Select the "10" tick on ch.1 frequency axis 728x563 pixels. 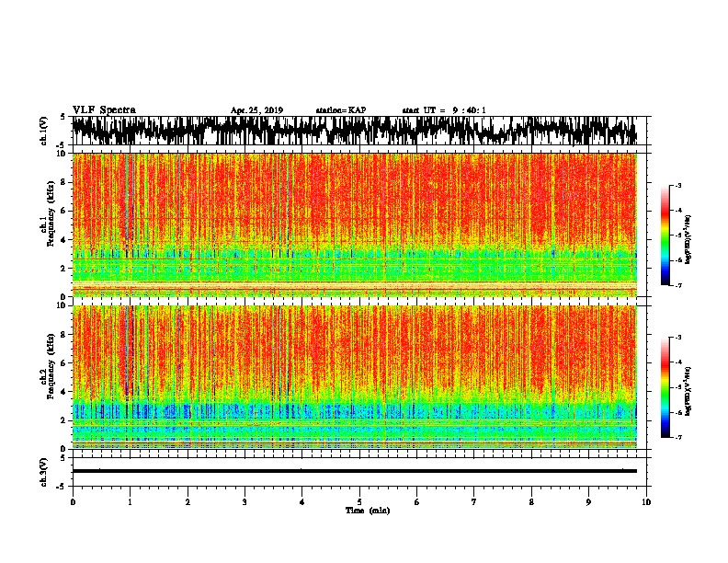[63, 154]
